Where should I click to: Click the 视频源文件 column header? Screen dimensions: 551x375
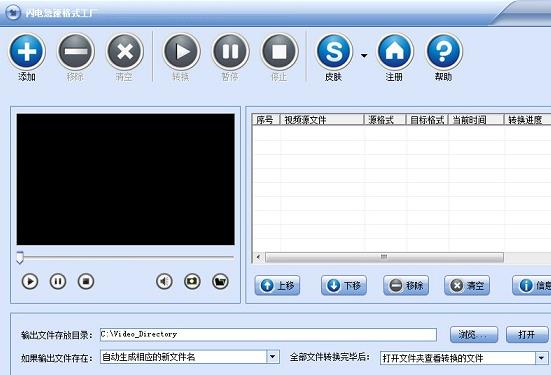322,119
